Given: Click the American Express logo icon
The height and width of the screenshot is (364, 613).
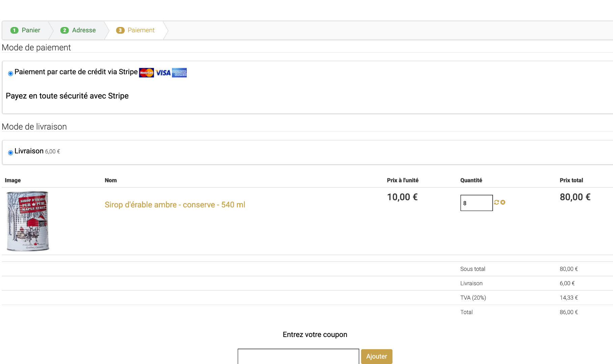Looking at the screenshot, I should pyautogui.click(x=179, y=72).
